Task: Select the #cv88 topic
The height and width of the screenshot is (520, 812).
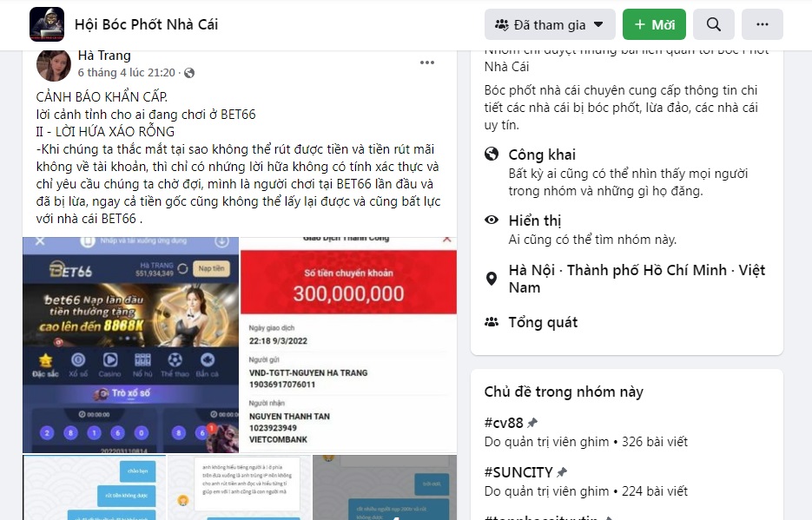Action: 504,423
